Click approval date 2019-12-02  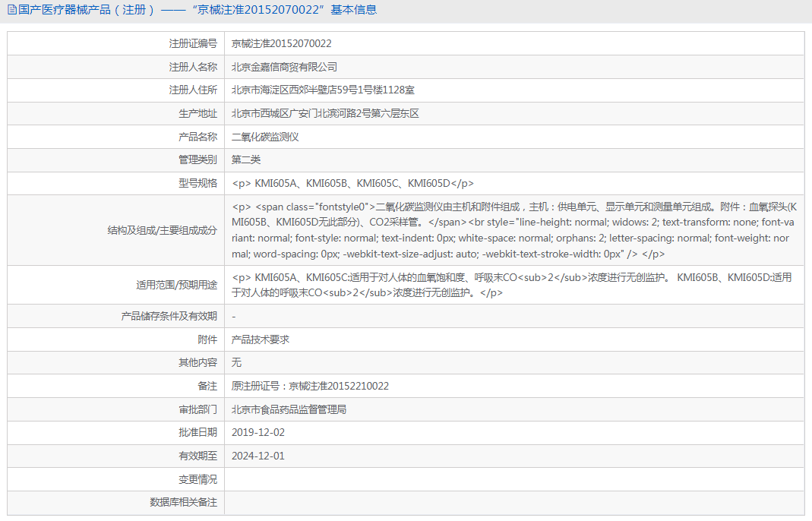258,432
